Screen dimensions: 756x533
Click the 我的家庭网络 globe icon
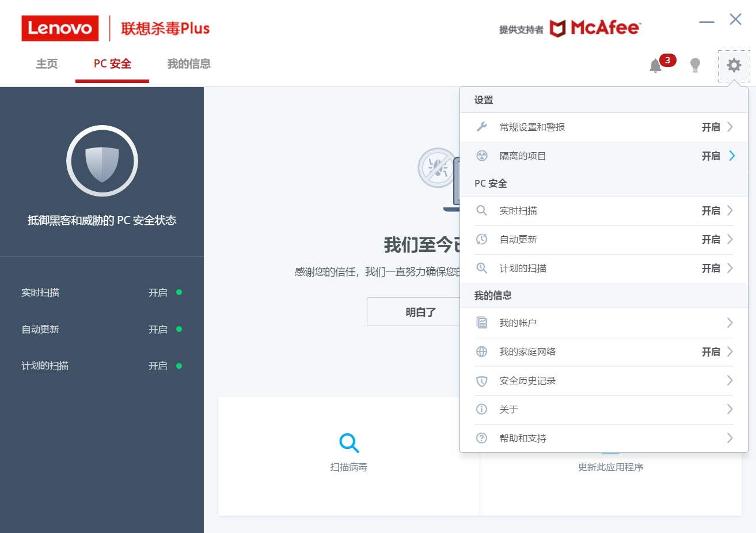click(481, 351)
